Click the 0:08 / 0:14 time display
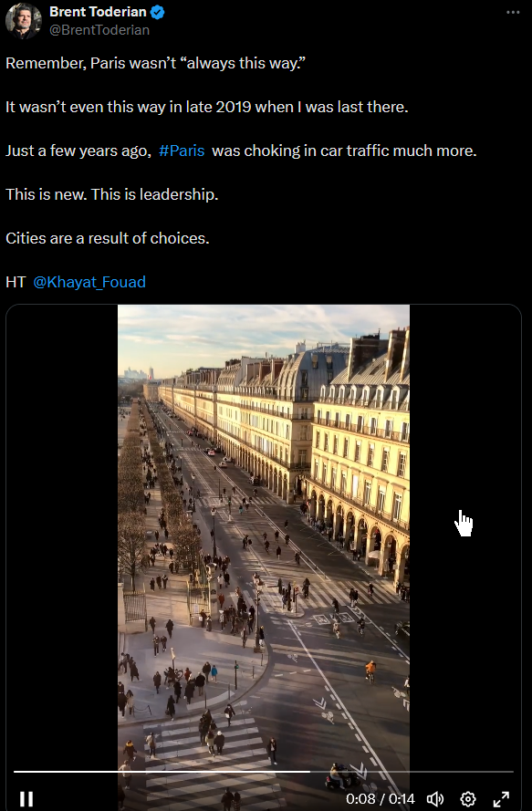Screen dimensions: 532x811 381,798
